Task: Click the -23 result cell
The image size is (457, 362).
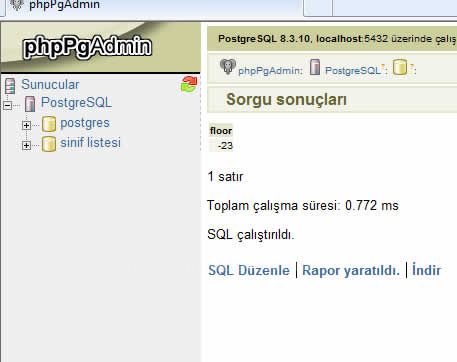Action: 221,146
